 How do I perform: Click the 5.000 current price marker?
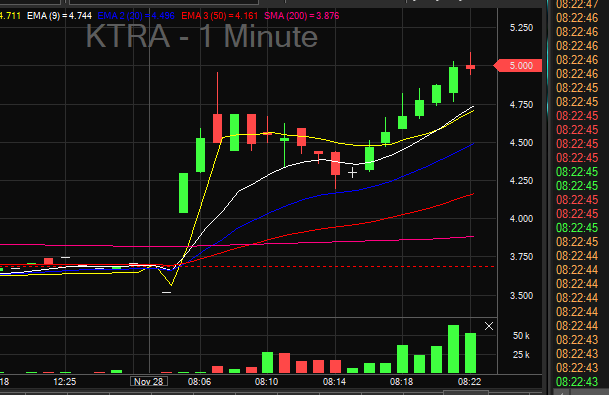[x=518, y=66]
